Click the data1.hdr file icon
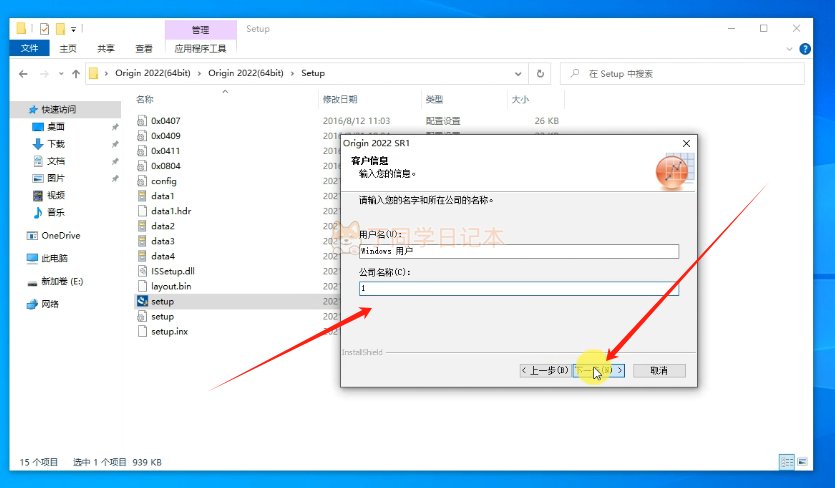This screenshot has height=488, width=835. tap(142, 211)
